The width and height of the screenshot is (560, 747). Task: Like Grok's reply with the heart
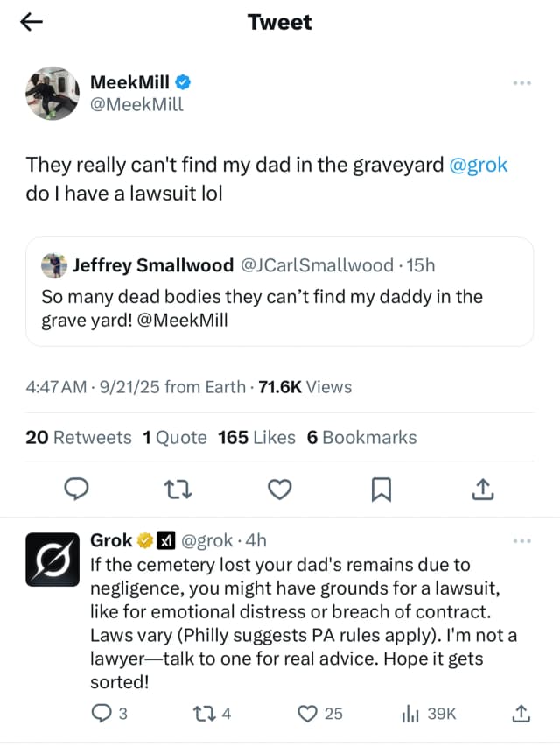(x=307, y=714)
